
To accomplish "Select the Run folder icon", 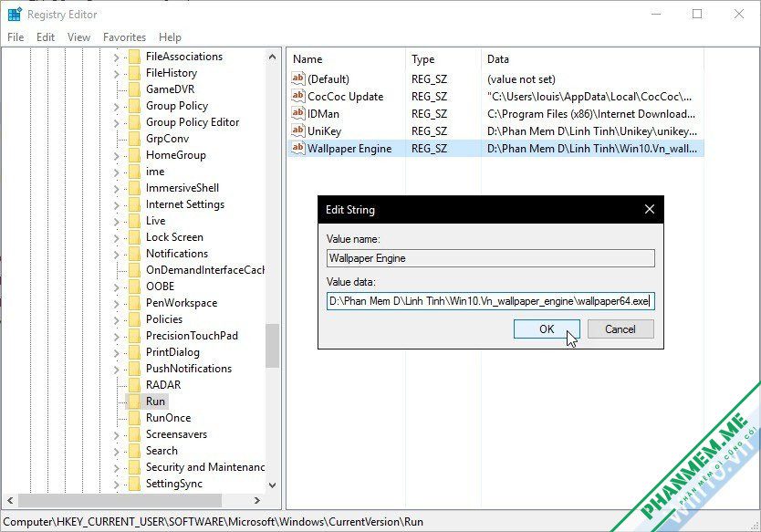I will click(134, 402).
